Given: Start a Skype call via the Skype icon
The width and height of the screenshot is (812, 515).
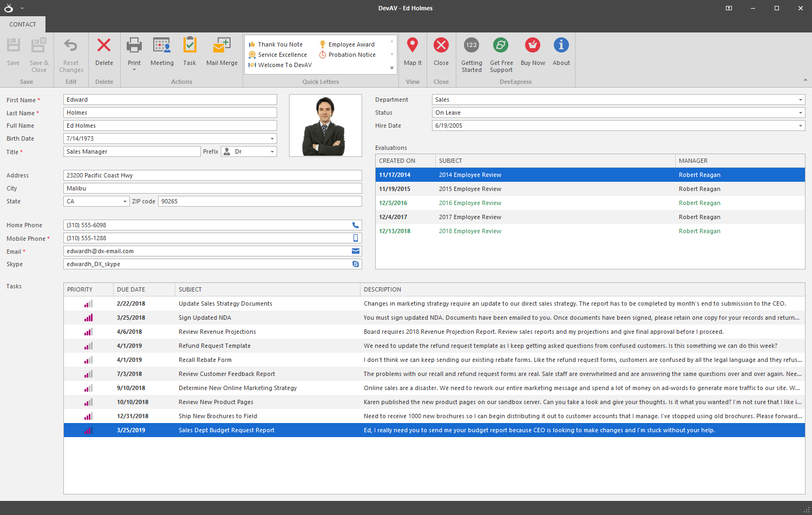Looking at the screenshot, I should 356,264.
